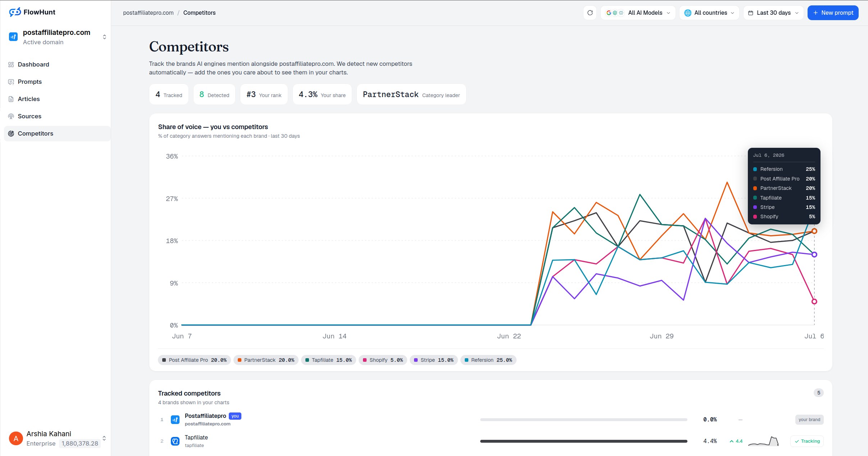Click the postaffiliatepro.com breadcrumb link
868x456 pixels.
[148, 13]
